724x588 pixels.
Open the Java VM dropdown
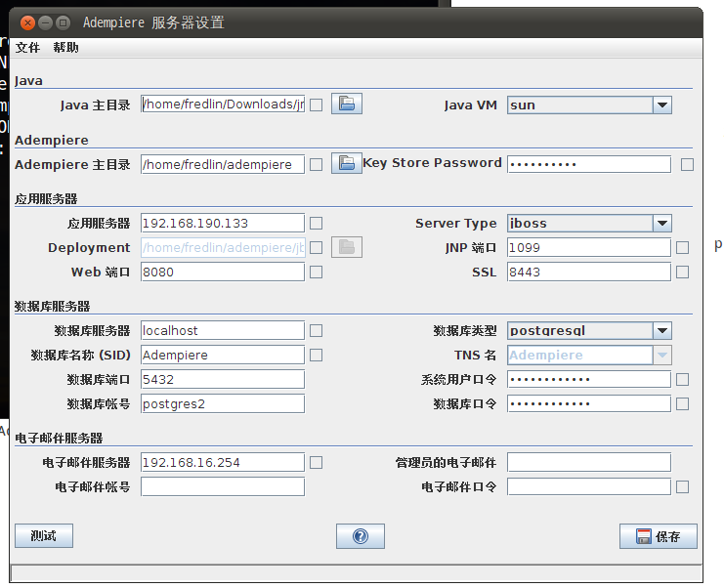589,105
